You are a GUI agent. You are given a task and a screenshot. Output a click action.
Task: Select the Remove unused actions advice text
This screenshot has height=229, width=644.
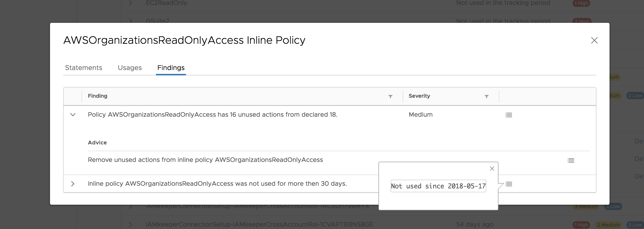[205, 160]
